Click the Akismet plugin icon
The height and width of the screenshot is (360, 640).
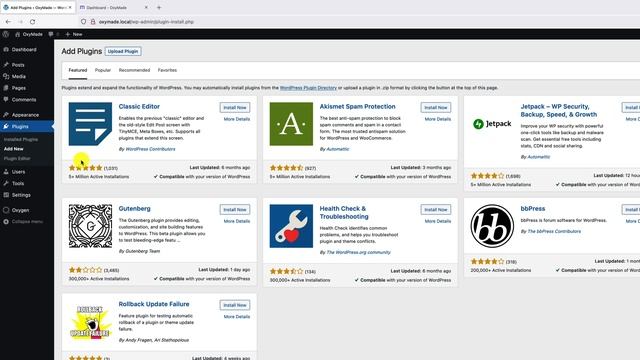click(x=291, y=124)
